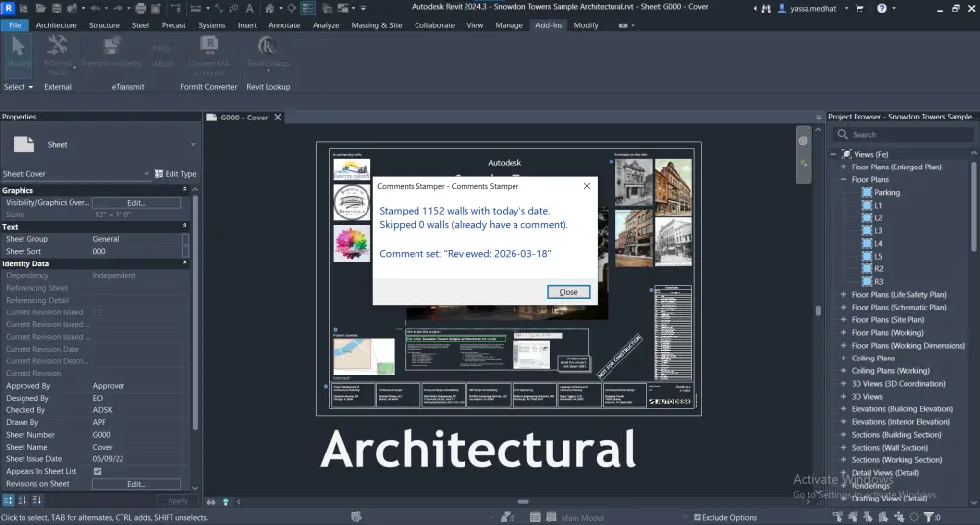The height and width of the screenshot is (525, 980).
Task: Click the canvas horizontal scrollbar thumb
Action: (523, 501)
